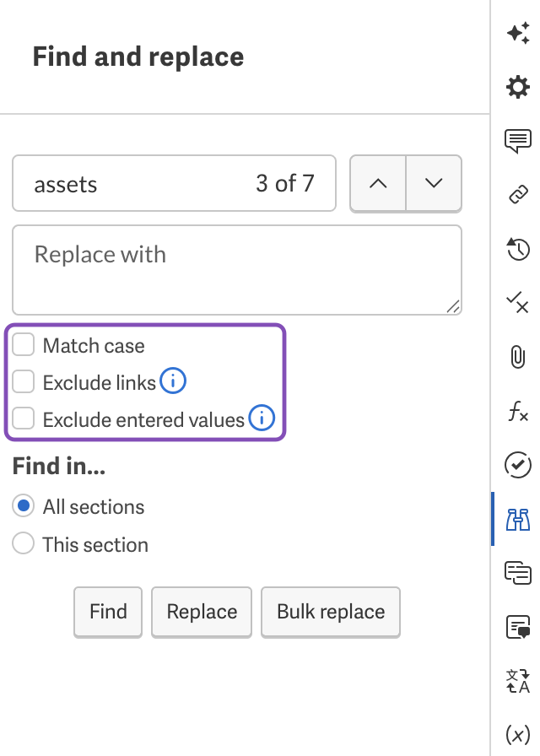This screenshot has width=540, height=756.
Task: Click the '3 of 7' match counter
Action: click(285, 184)
